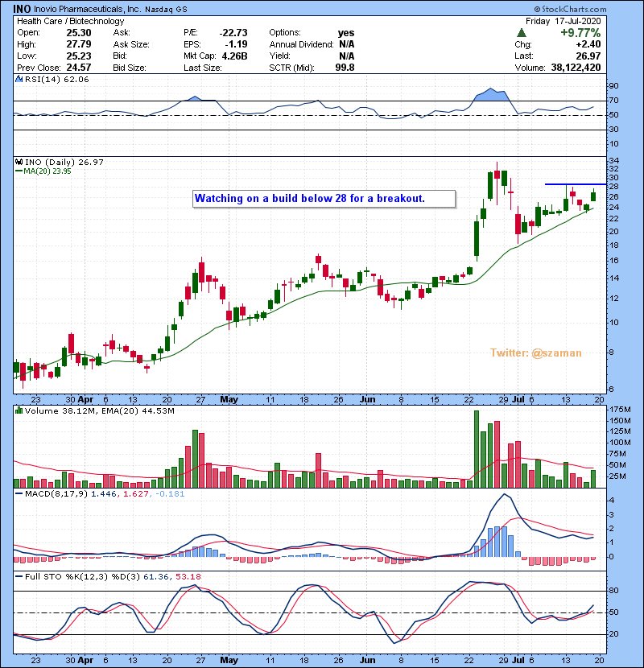
Task: Click the 34 price axis label
Action: click(614, 161)
